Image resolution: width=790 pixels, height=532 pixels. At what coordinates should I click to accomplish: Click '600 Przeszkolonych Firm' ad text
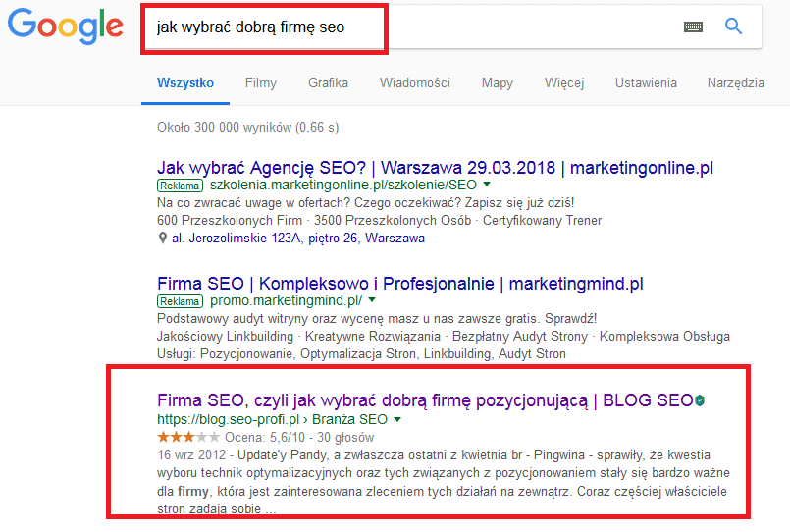pos(230,220)
